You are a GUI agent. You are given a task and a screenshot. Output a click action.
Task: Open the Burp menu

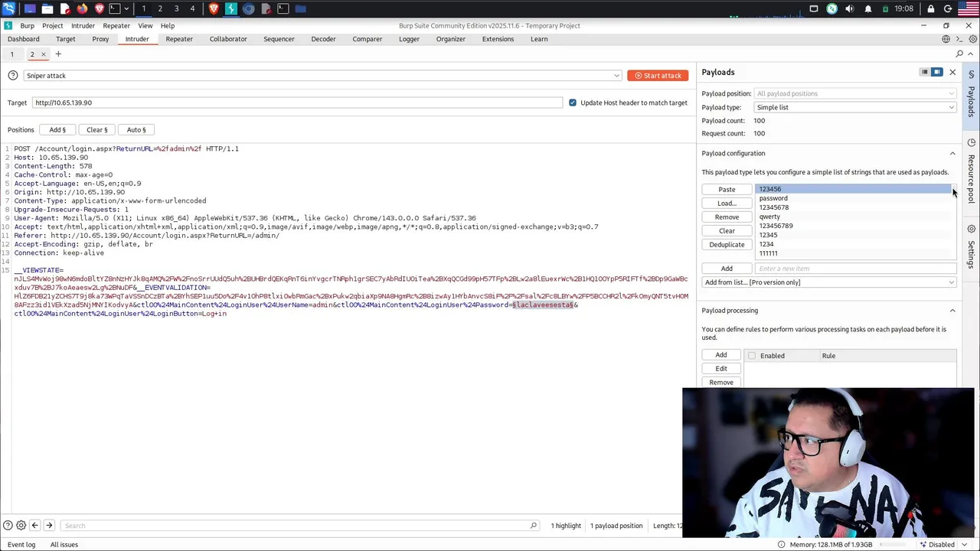coord(27,25)
